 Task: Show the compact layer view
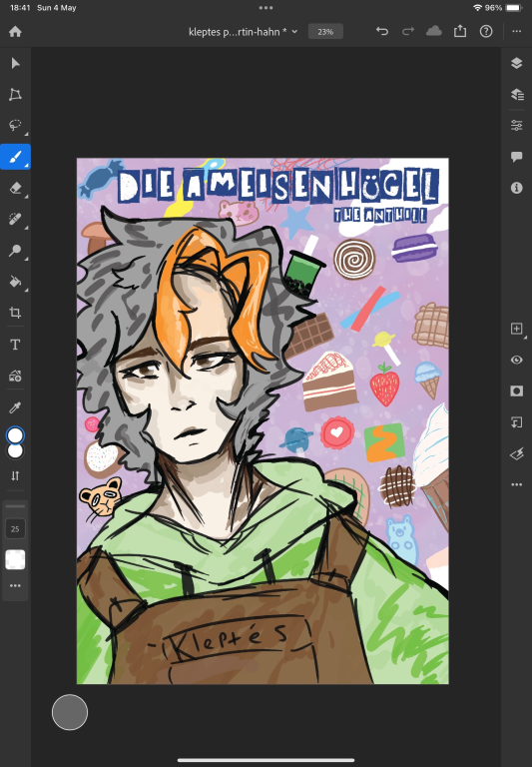point(517,63)
